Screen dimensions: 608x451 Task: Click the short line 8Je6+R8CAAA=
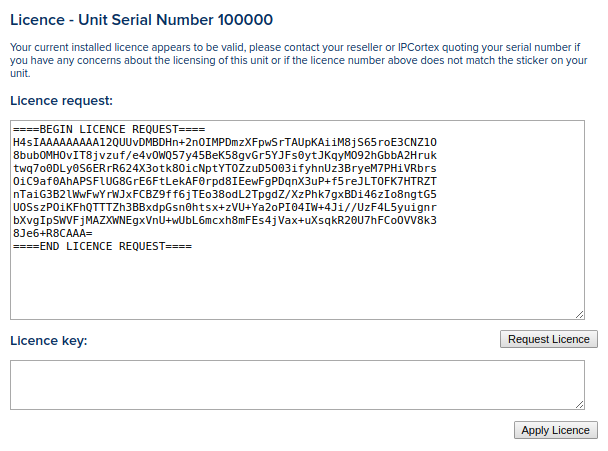[x=53, y=233]
